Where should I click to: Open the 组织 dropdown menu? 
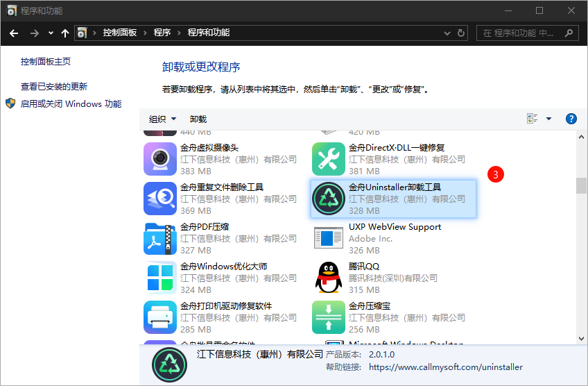tap(162, 119)
